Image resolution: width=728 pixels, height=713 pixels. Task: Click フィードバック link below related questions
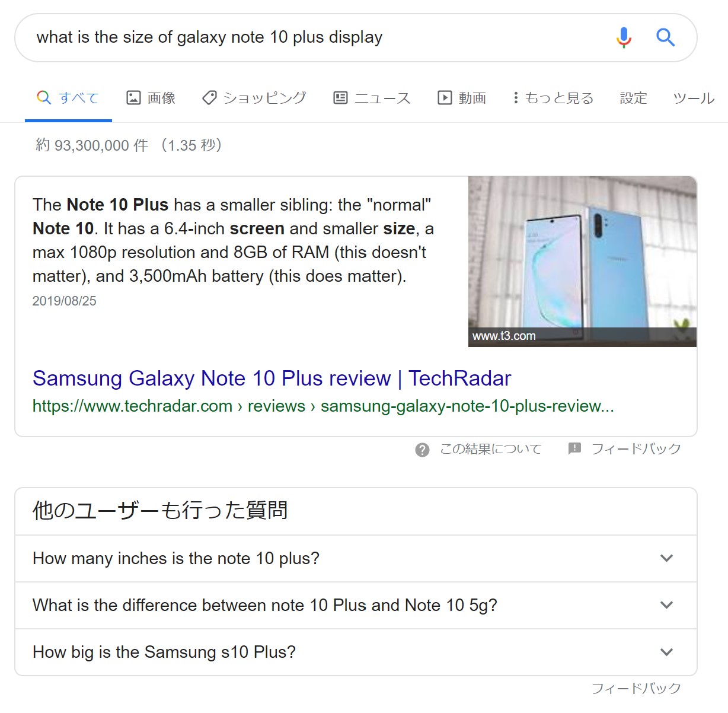636,688
